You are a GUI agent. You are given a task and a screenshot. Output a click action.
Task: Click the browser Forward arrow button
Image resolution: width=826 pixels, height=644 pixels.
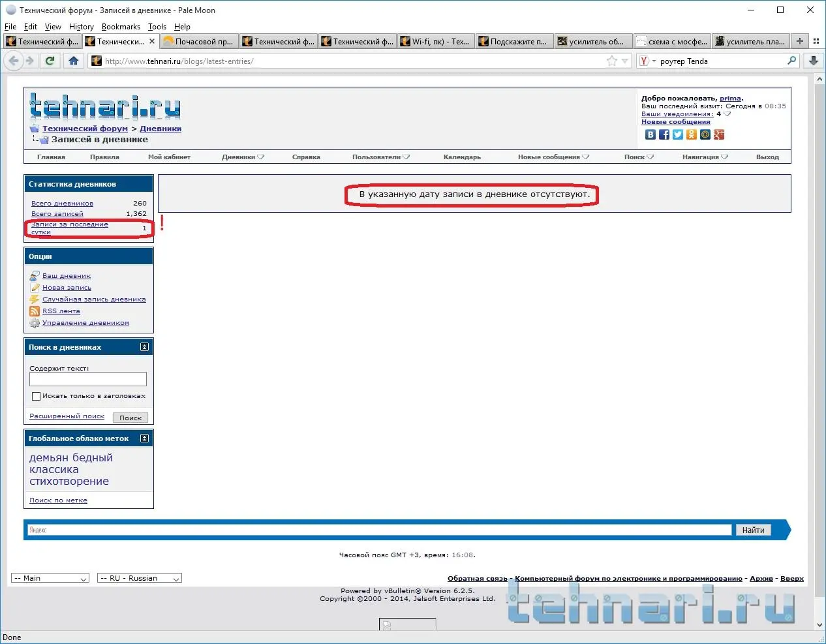(29, 61)
